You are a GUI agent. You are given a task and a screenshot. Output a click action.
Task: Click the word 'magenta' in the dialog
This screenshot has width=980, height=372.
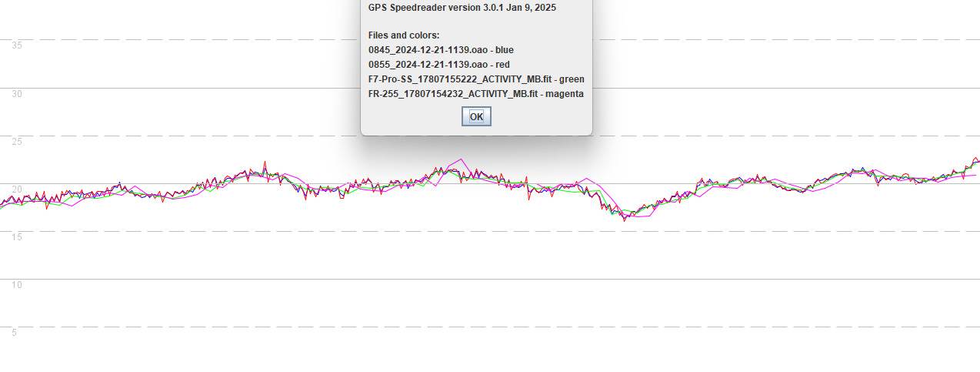pyautogui.click(x=564, y=94)
